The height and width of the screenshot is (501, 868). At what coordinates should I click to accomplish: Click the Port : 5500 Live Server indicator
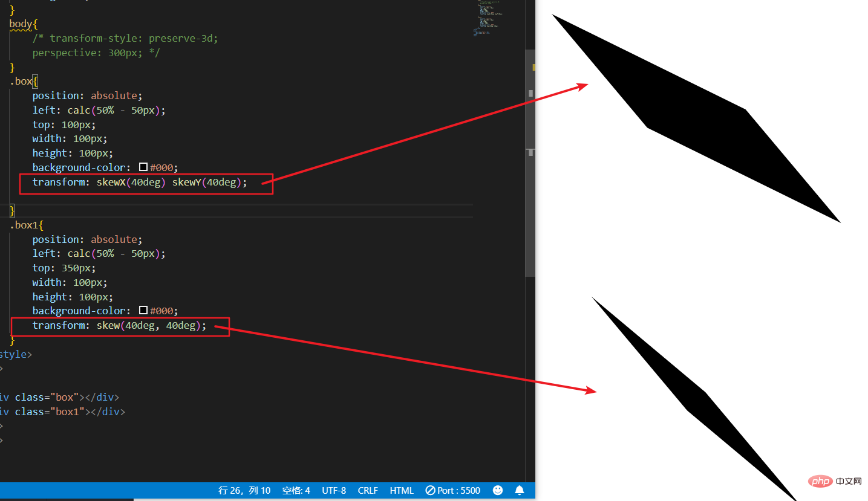click(x=452, y=490)
